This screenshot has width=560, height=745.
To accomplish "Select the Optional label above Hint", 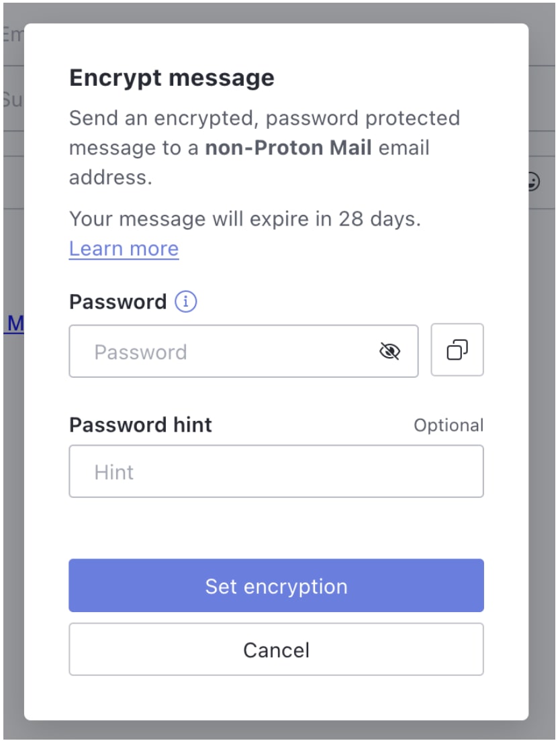I will pyautogui.click(x=449, y=426).
